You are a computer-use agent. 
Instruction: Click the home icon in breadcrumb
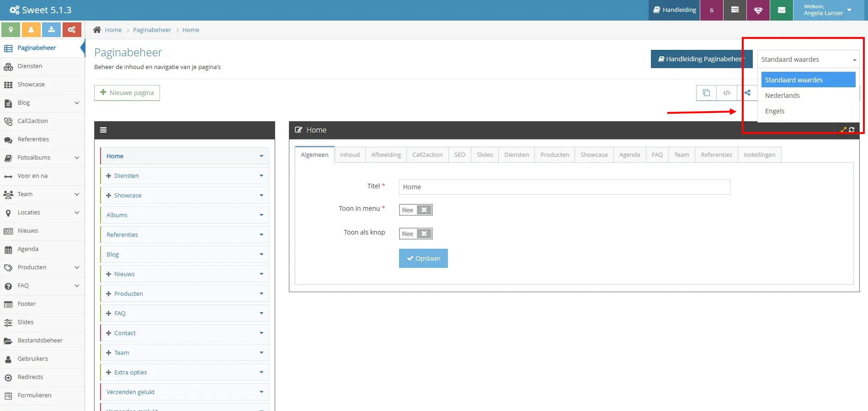coord(97,30)
